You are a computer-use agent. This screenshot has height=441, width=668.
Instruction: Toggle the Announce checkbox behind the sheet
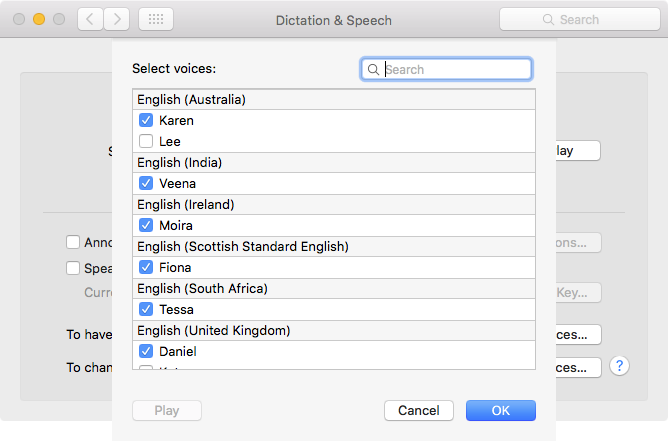pyautogui.click(x=73, y=242)
